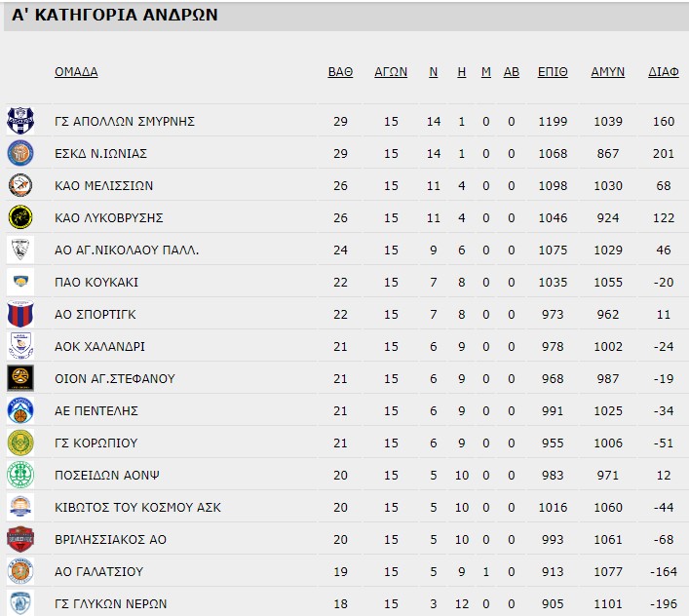Click the ΑΕ ΠΕΝΤΕΛΗΣ team logo

tap(20, 410)
